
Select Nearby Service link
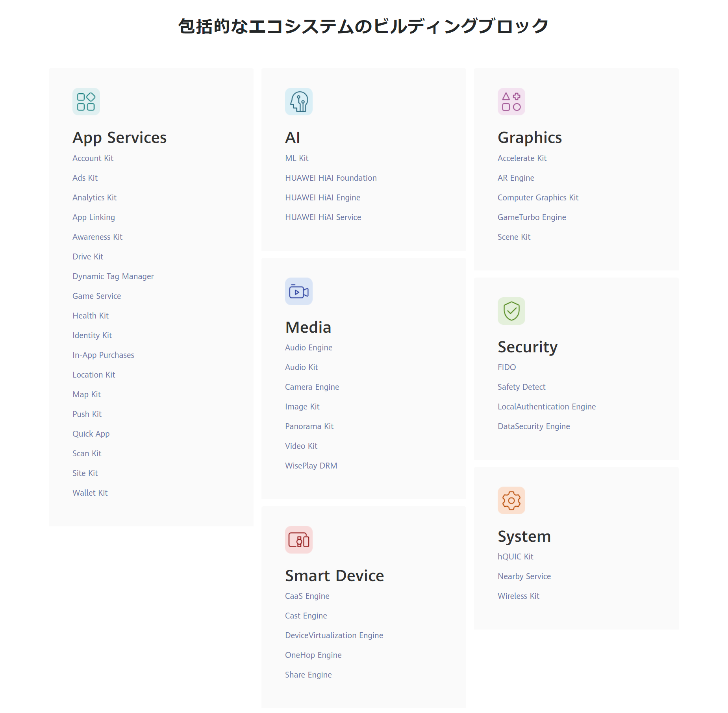(x=524, y=576)
